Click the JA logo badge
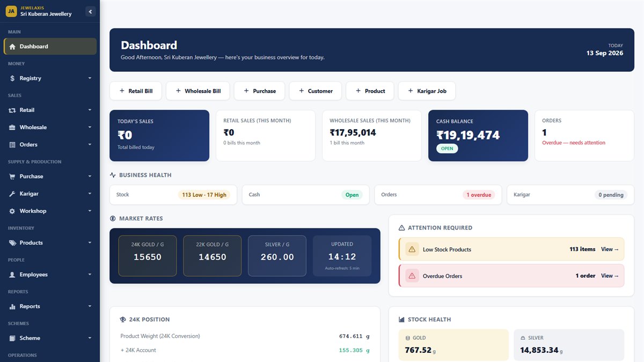The image size is (644, 362). coord(11,11)
